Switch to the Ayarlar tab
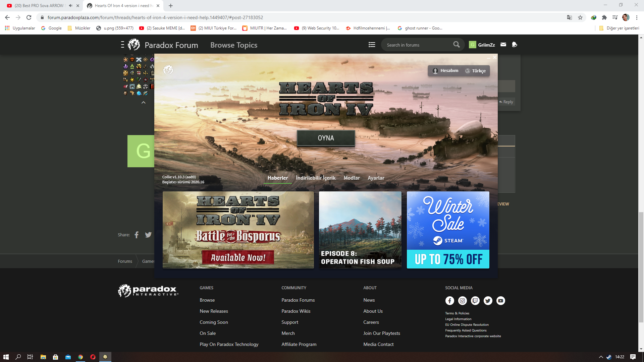 point(376,178)
